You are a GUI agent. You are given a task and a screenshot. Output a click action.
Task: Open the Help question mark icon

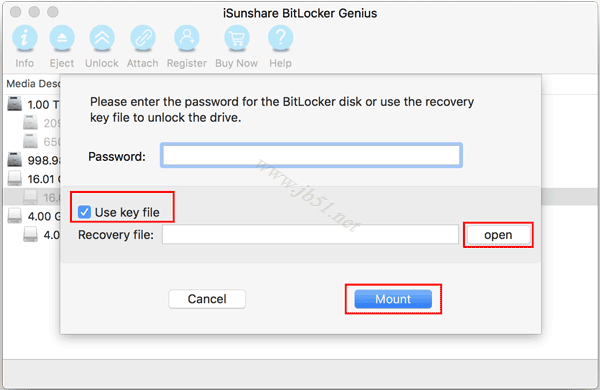280,38
